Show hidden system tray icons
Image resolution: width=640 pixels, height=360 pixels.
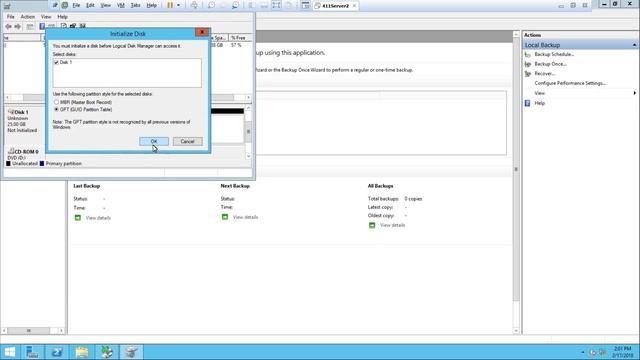[583, 352]
